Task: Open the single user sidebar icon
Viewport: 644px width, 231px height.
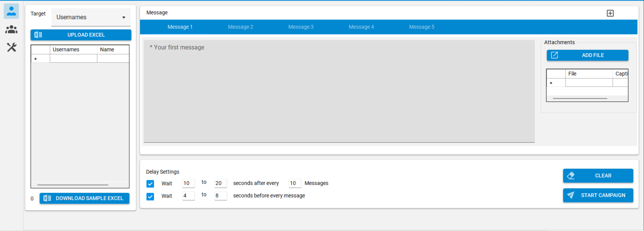Action: coord(11,11)
